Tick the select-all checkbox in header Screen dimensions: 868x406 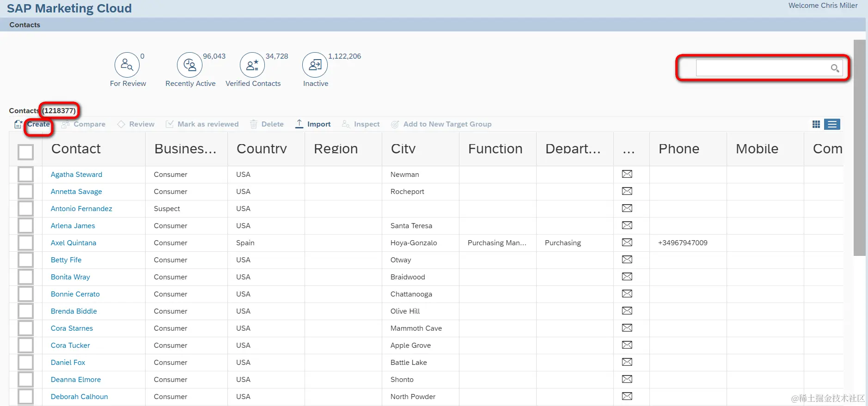tap(25, 152)
